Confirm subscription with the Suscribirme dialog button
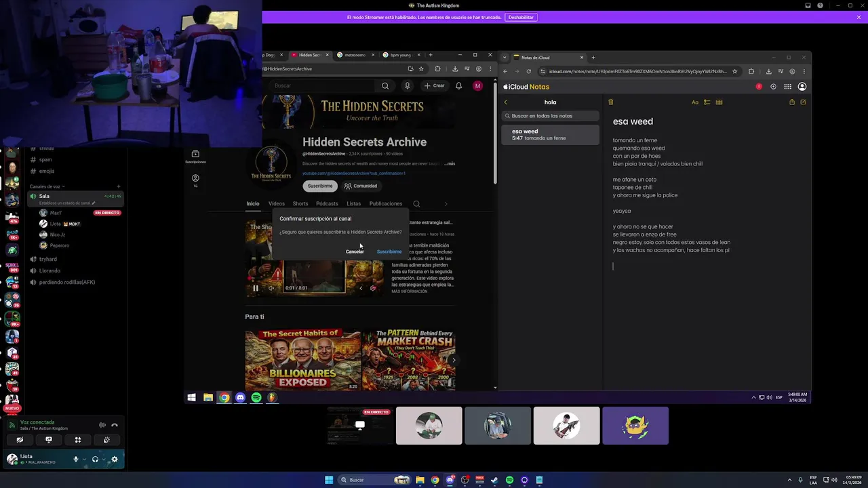Screen dimensions: 868x488 click(x=389, y=251)
